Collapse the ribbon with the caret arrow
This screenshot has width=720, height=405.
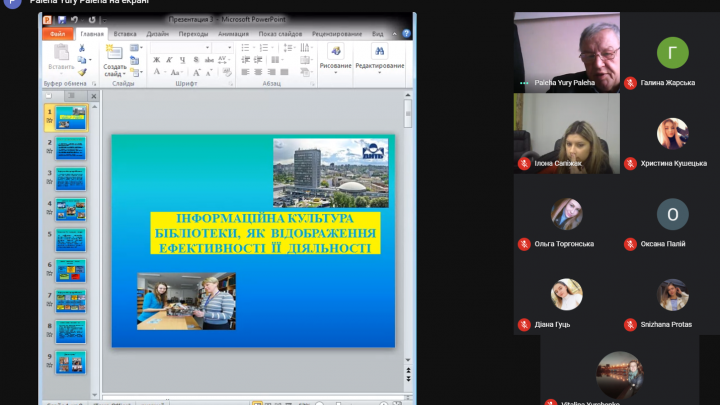pyautogui.click(x=394, y=34)
